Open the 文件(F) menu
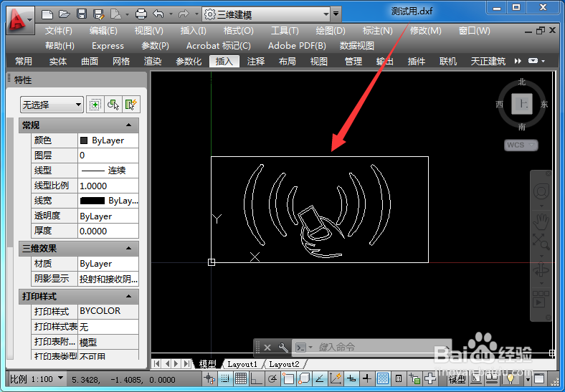This screenshot has height=392, width=565. [x=58, y=31]
